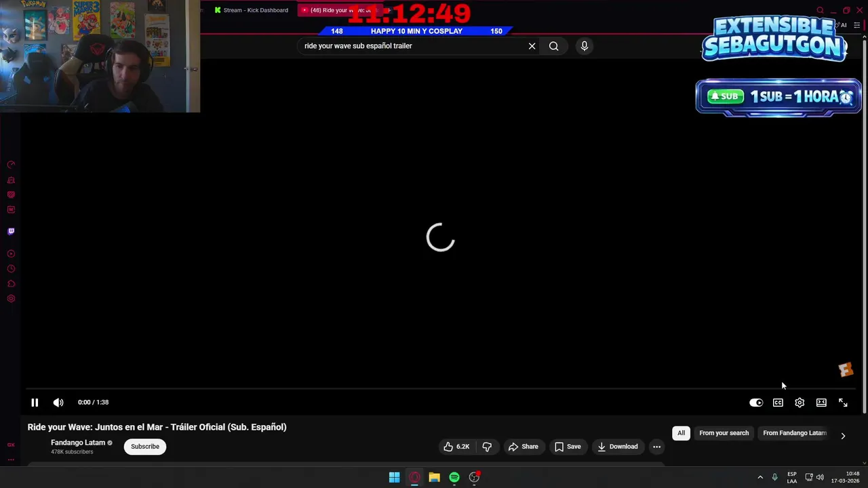Share the video
This screenshot has height=488, width=868.
point(524,447)
